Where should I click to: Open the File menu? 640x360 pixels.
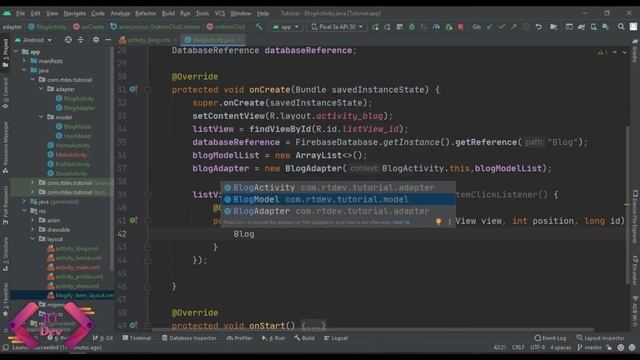pyautogui.click(x=20, y=13)
